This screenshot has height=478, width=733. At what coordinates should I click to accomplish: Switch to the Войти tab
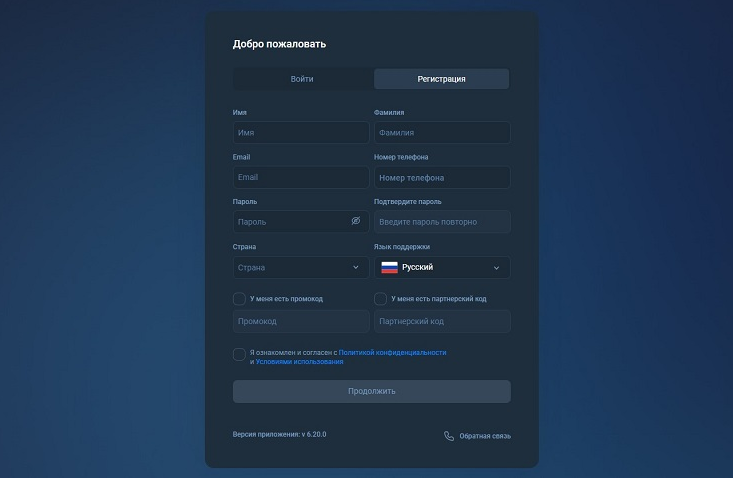(x=302, y=79)
